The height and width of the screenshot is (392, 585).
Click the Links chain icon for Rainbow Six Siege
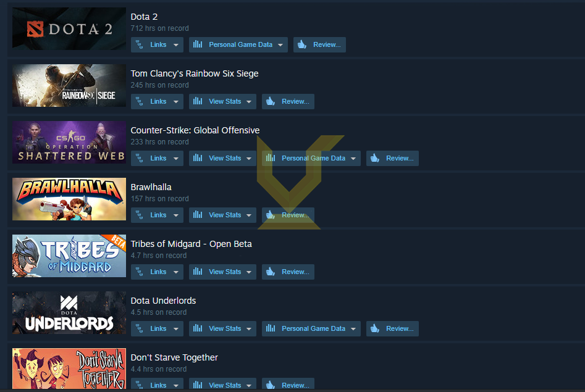tap(139, 101)
